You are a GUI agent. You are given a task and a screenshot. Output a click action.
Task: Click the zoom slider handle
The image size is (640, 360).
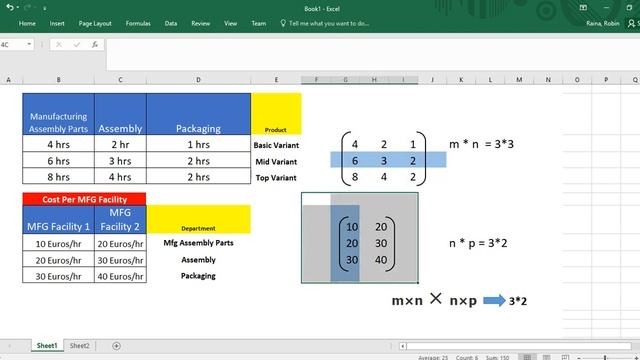click(x=605, y=358)
